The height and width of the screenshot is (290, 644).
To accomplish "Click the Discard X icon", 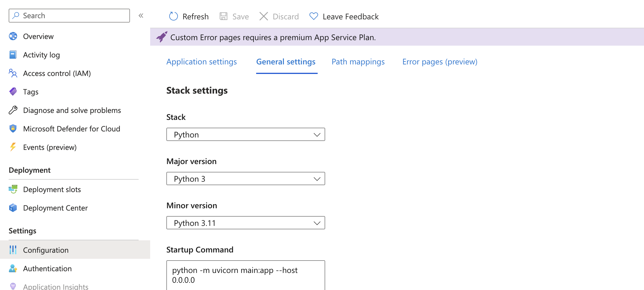I will 264,16.
